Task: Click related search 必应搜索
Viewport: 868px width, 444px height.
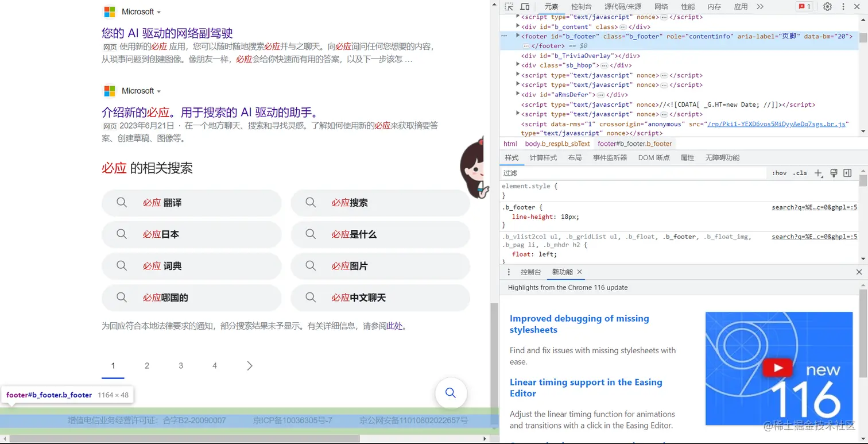Action: tap(381, 203)
